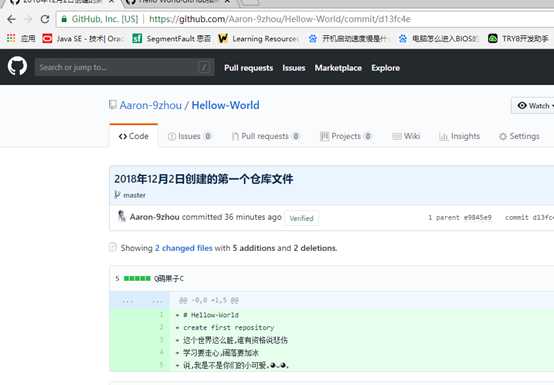
Task: Click the slash shortcut icon in search
Action: [204, 67]
